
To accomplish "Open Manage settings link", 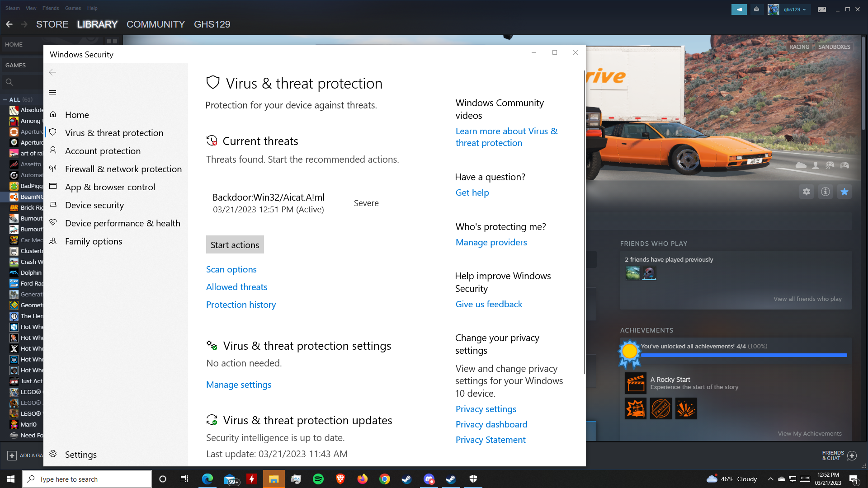I will (238, 385).
